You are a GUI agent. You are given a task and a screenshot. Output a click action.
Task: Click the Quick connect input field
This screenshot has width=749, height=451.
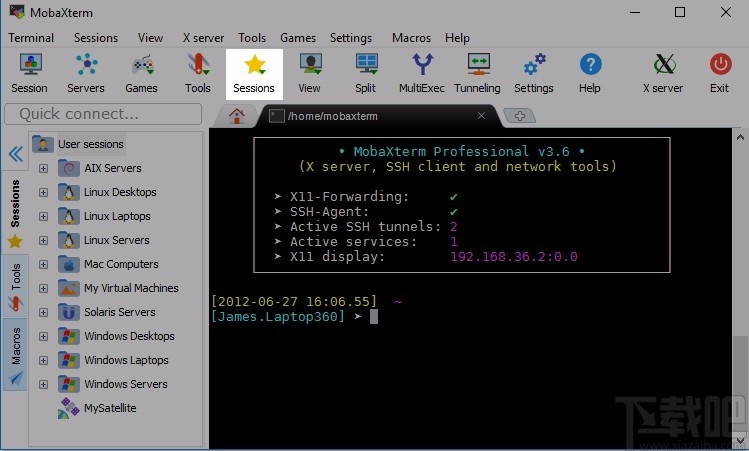tap(103, 114)
